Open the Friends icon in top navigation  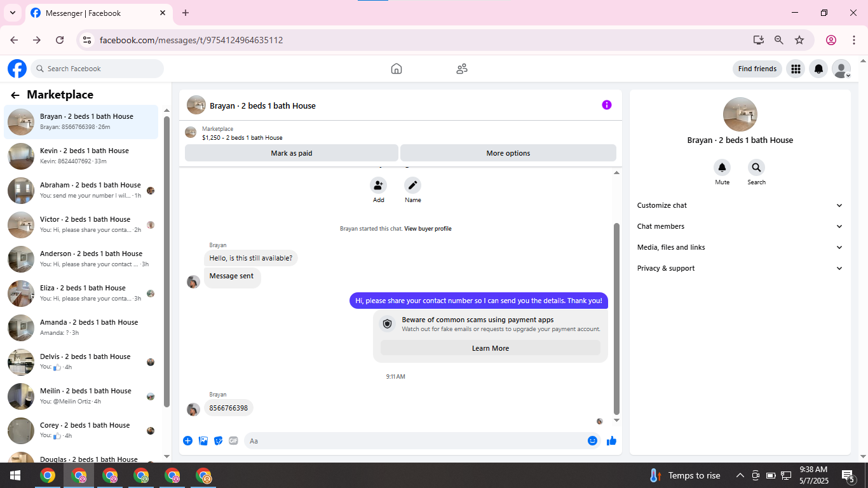coord(462,69)
